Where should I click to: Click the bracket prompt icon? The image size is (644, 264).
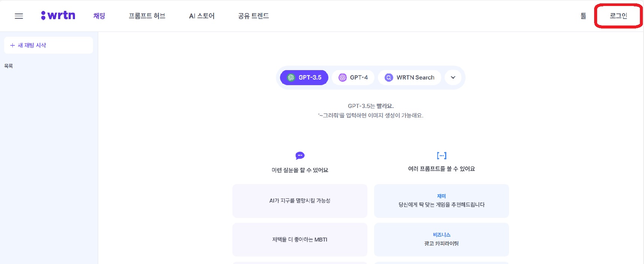pyautogui.click(x=442, y=155)
